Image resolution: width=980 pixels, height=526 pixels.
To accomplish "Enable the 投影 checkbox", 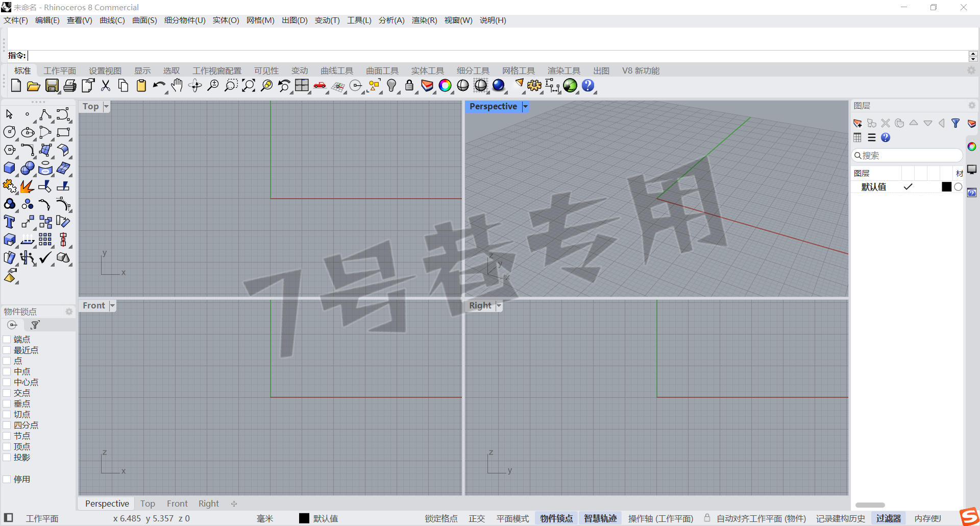I will point(7,457).
